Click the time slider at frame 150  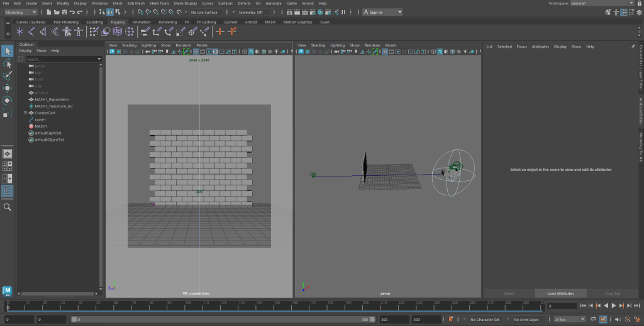[275, 306]
